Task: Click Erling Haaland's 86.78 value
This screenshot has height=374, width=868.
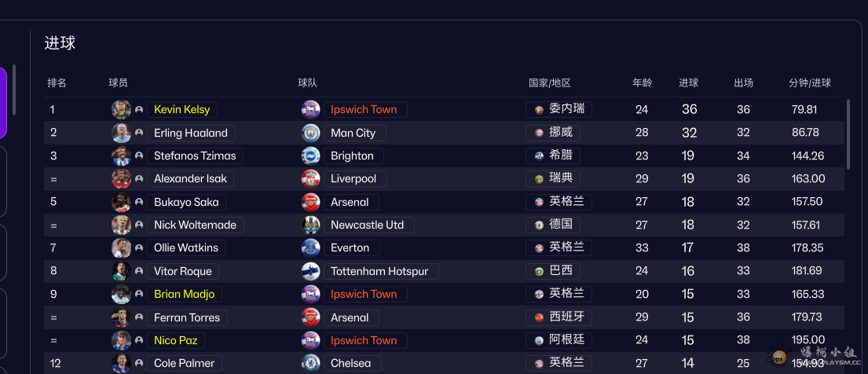Action: pyautogui.click(x=805, y=133)
